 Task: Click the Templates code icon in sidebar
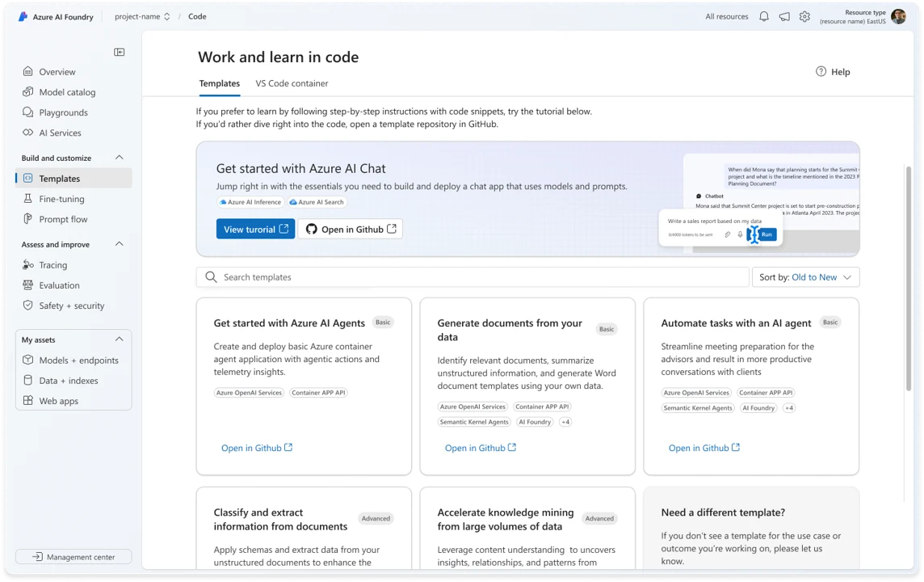pos(27,178)
